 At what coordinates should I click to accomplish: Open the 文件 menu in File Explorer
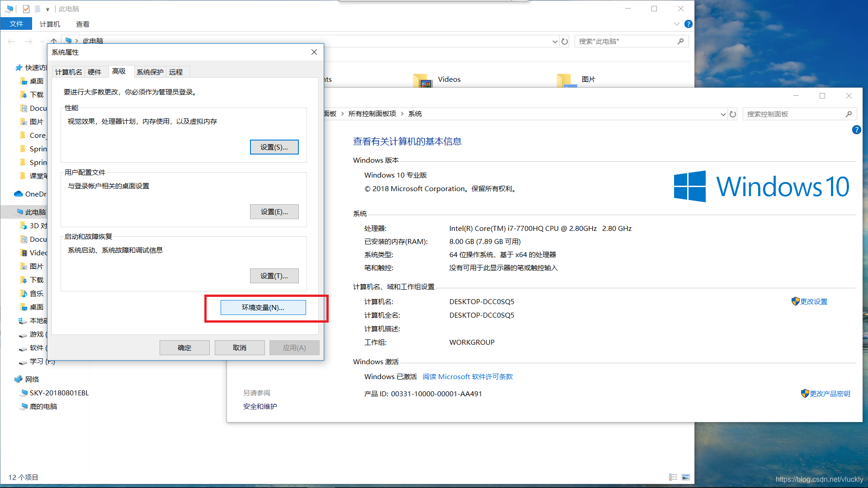click(x=16, y=24)
